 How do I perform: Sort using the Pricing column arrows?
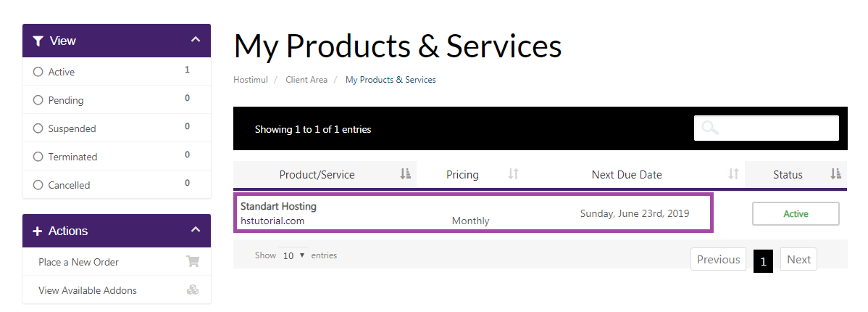[x=514, y=174]
